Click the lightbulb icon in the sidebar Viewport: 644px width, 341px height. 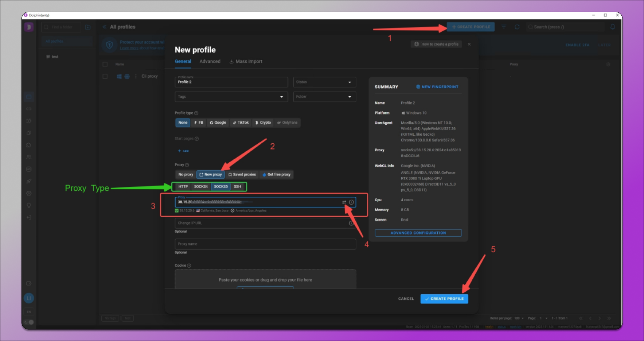(x=29, y=205)
